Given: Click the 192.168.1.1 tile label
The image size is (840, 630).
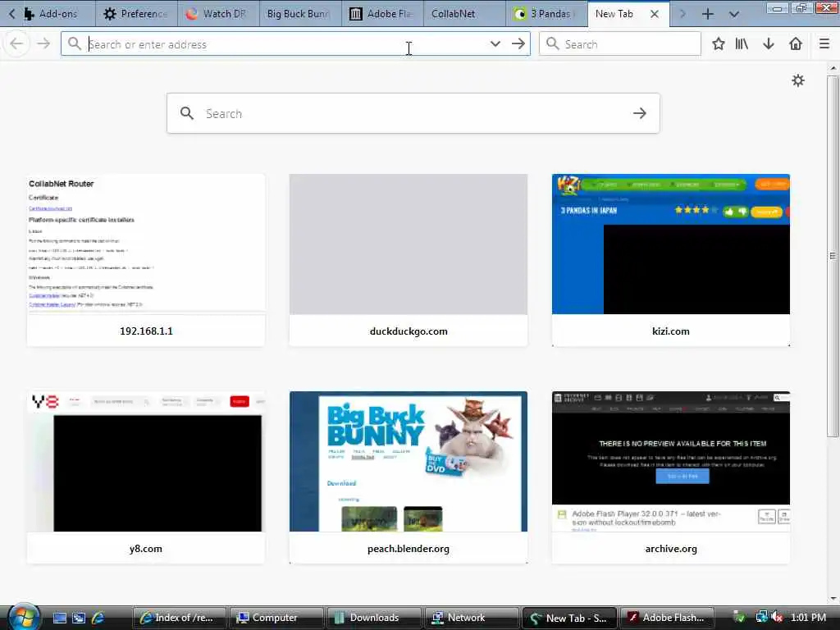Looking at the screenshot, I should tap(146, 331).
